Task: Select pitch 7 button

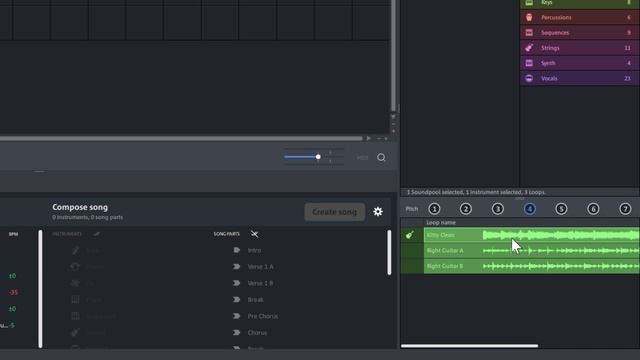Action: click(x=625, y=209)
